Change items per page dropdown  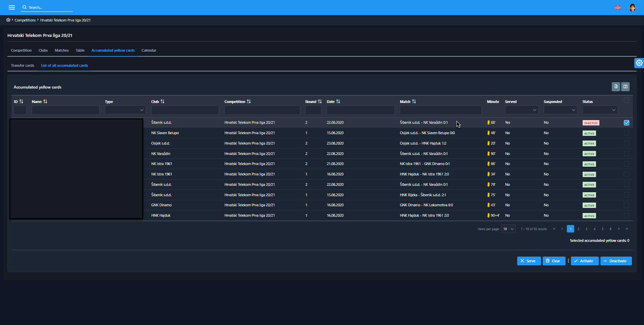508,229
